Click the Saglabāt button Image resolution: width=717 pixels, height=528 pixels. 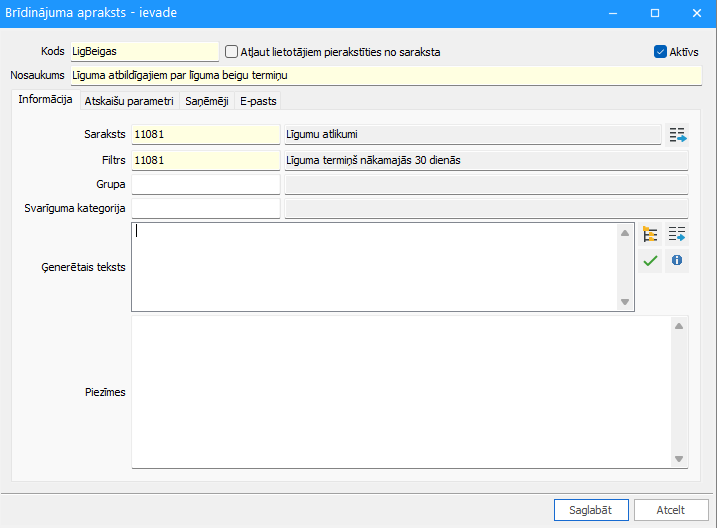[x=591, y=510]
